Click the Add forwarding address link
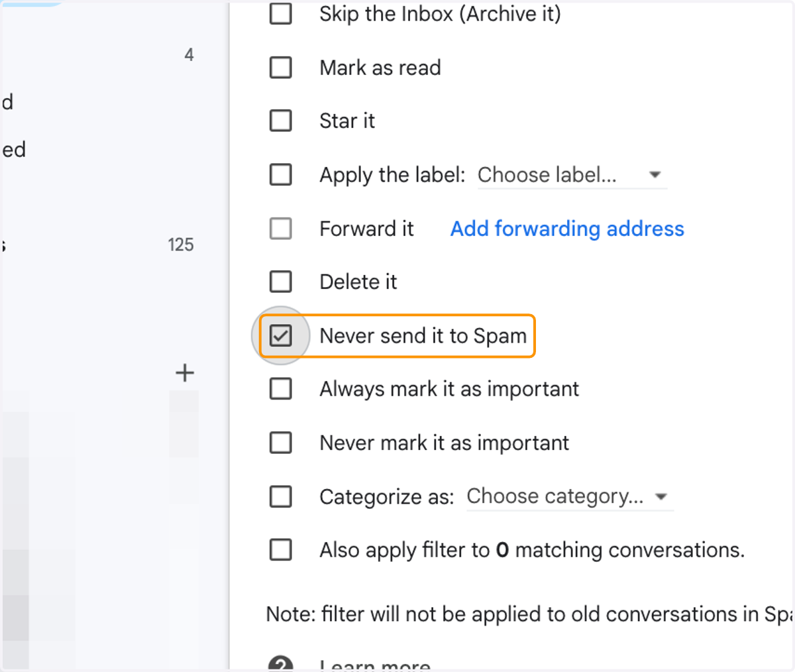Viewport: 795px width, 672px height. pyautogui.click(x=567, y=229)
